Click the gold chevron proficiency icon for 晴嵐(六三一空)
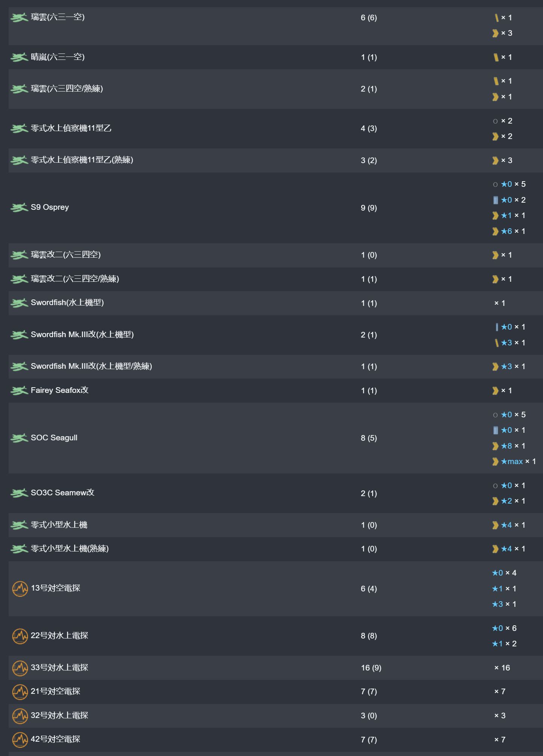 496,57
